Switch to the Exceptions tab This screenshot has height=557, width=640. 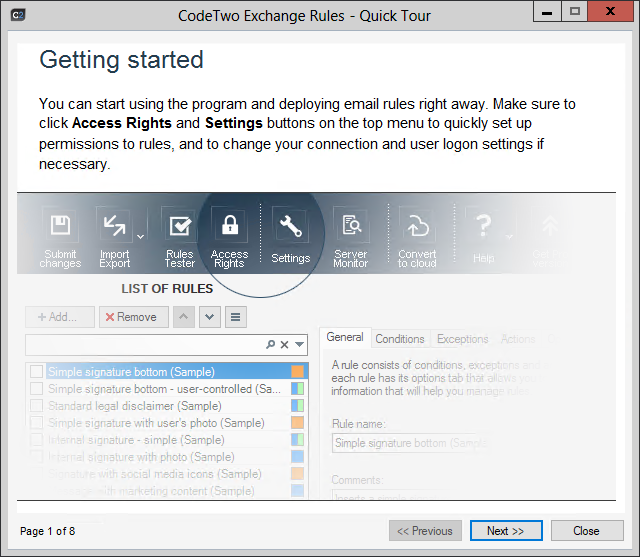(462, 339)
